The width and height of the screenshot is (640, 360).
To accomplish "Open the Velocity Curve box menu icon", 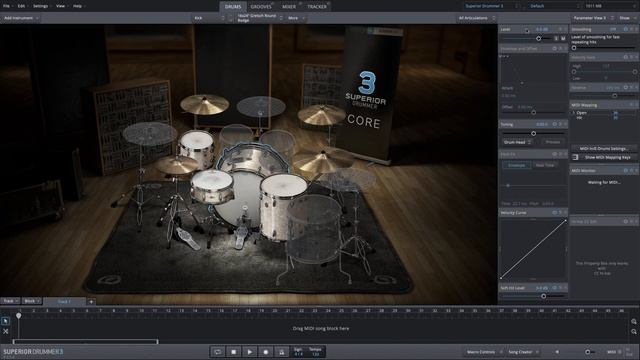I will tap(560, 213).
